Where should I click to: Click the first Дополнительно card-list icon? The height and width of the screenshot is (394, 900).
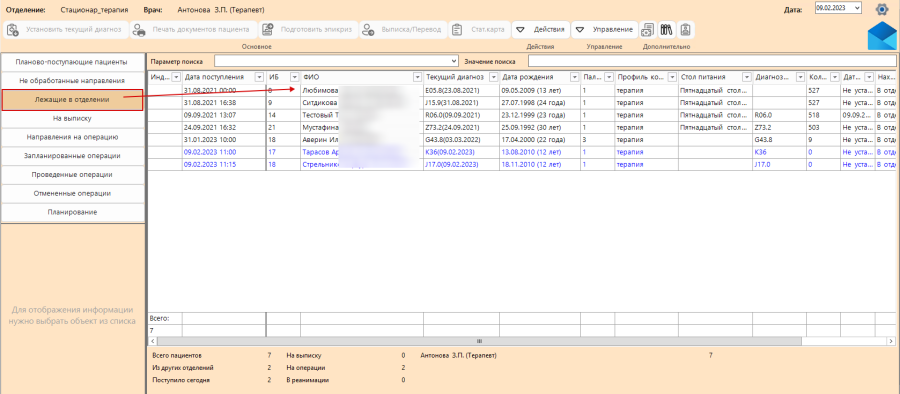point(648,30)
